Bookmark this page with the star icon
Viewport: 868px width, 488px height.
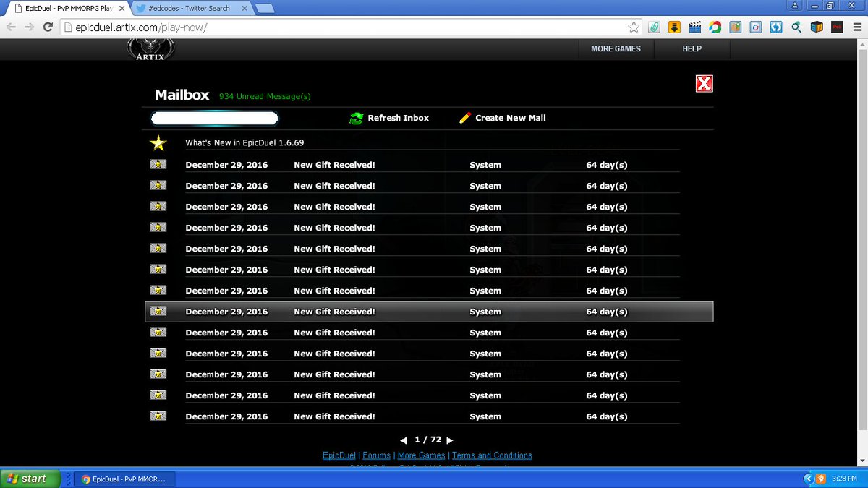[634, 27]
